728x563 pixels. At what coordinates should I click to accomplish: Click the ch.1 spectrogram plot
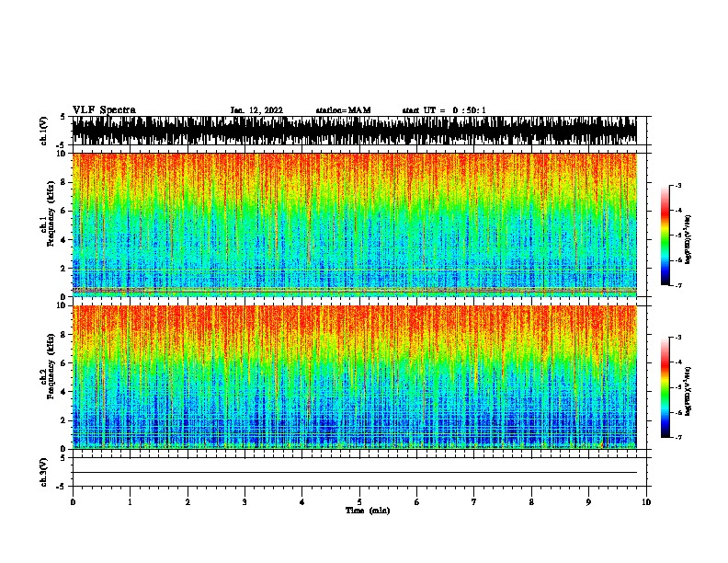[x=354, y=224]
